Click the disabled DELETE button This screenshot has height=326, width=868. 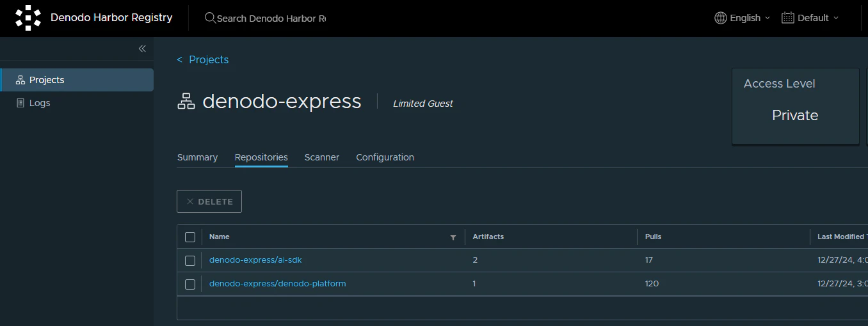point(209,201)
